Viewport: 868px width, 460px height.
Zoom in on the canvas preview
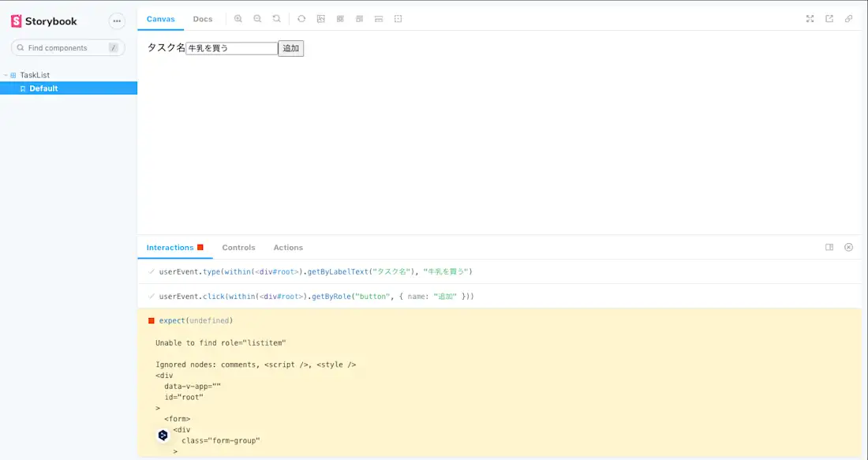tap(238, 19)
